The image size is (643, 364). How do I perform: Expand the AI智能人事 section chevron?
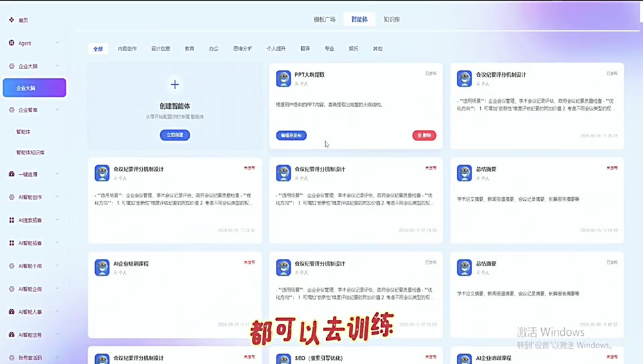tap(57, 312)
